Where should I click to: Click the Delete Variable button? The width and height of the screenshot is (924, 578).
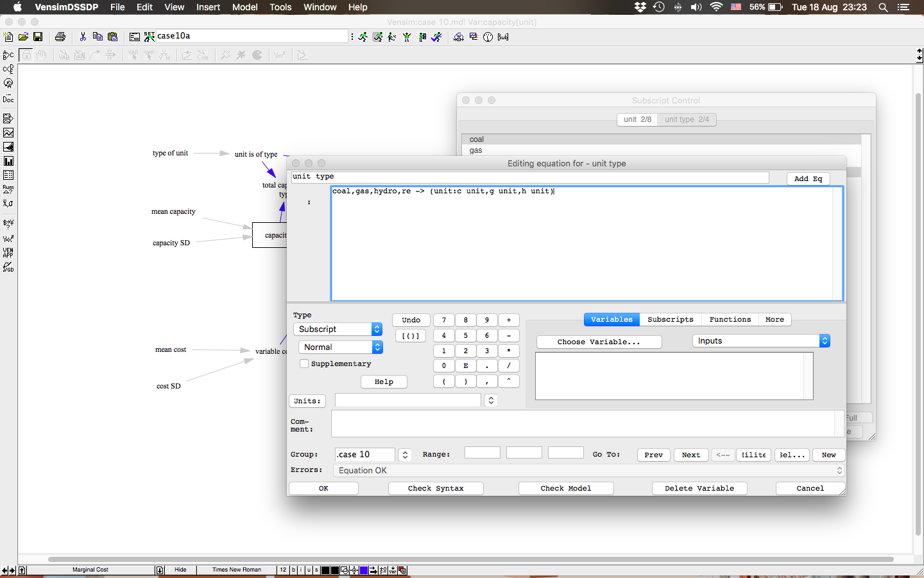point(699,488)
